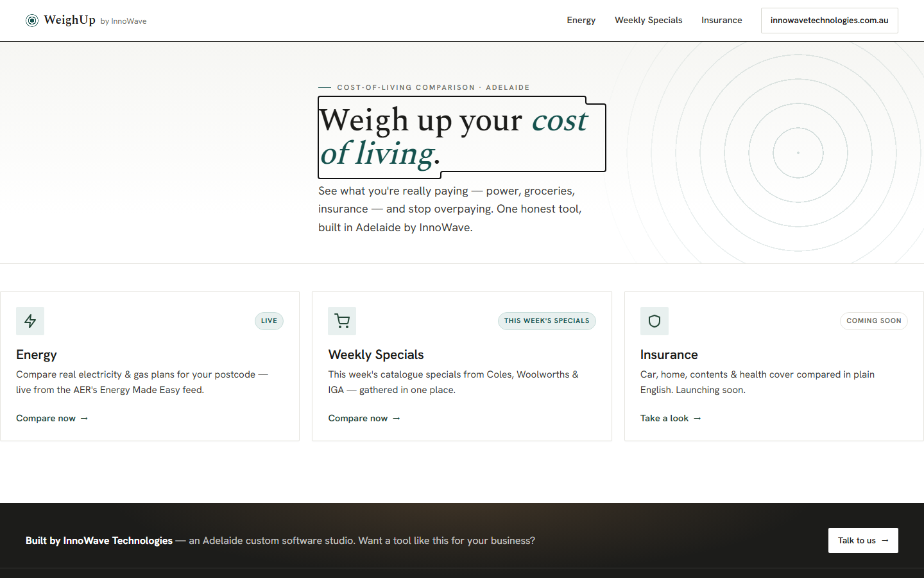Click 'Built by InnoWave Technologies' footer text
The image size is (924, 578).
[x=99, y=541]
